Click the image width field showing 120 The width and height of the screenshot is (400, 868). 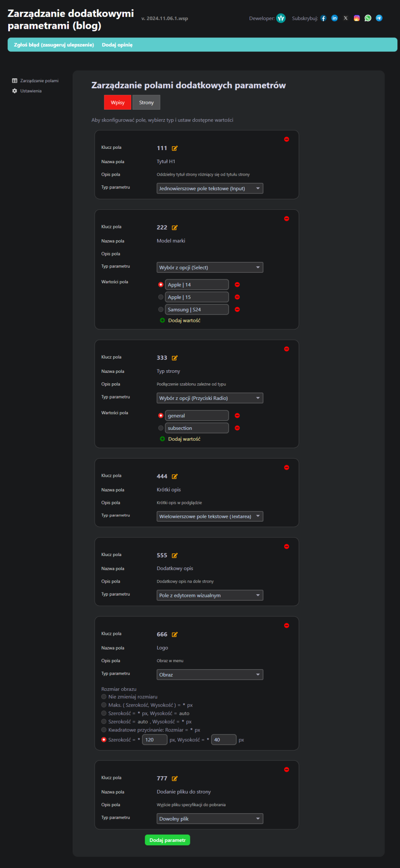154,740
